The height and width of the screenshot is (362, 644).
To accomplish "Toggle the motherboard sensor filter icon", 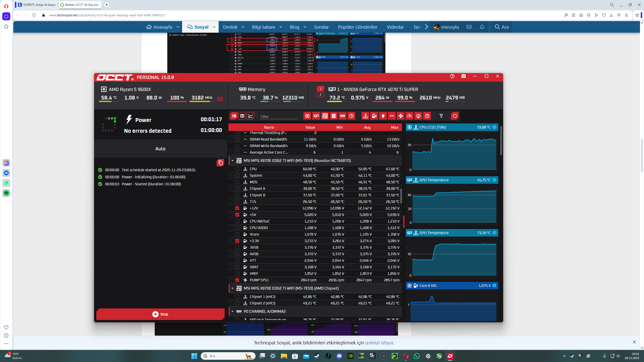I will click(325, 116).
